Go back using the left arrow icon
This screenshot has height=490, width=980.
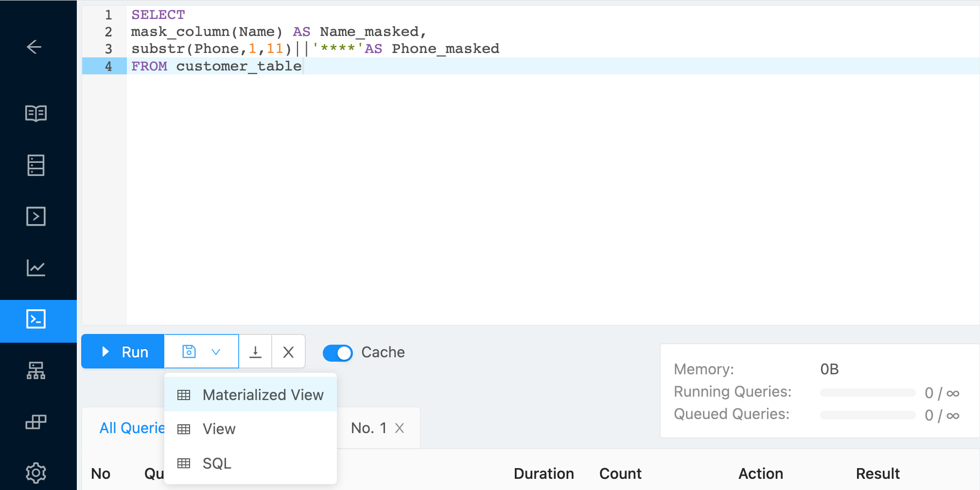35,47
